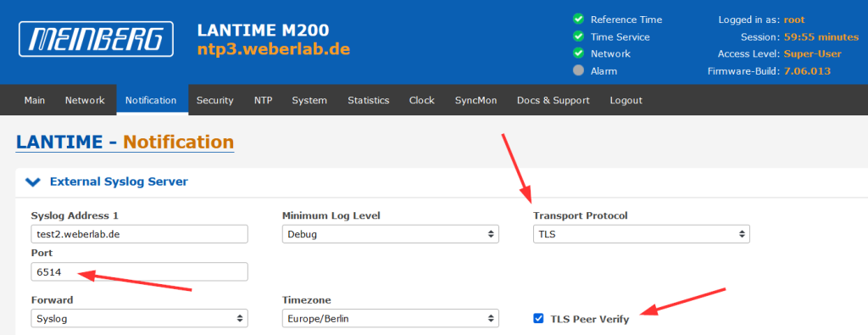Click the Reference Time green status icon
Image resolution: width=868 pixels, height=335 pixels.
point(578,20)
